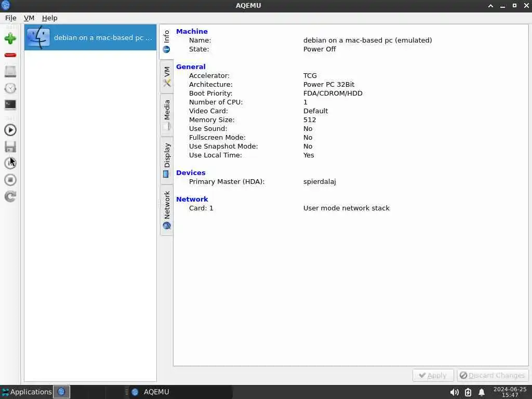Screen dimensions: 532x399
Task: Open the Help menu
Action: click(49, 18)
